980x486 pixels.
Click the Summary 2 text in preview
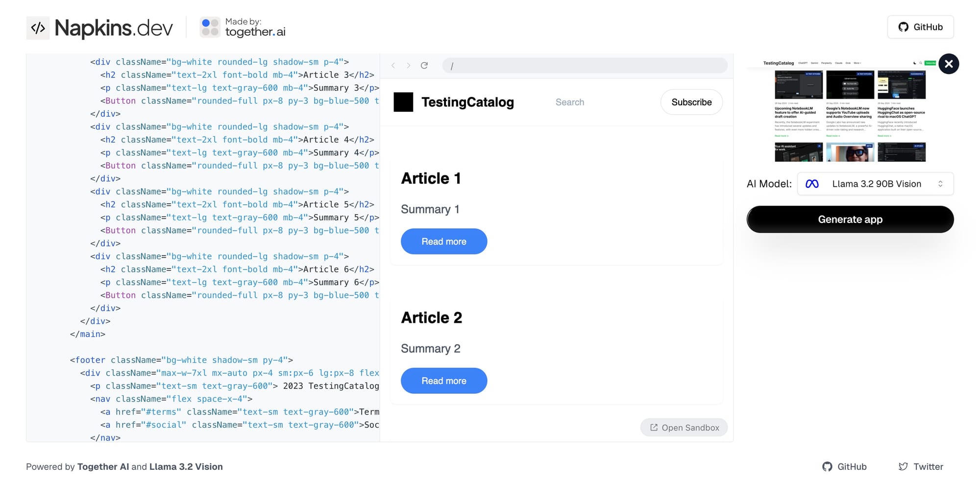click(431, 348)
